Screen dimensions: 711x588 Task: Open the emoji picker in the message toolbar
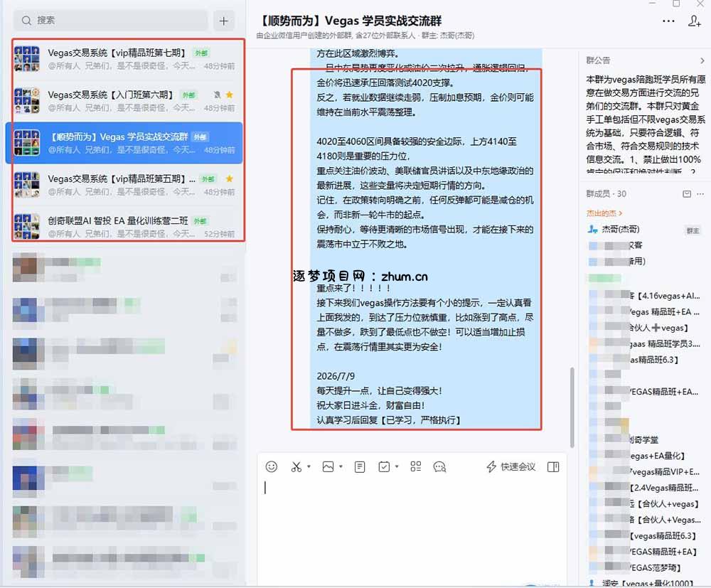271,466
